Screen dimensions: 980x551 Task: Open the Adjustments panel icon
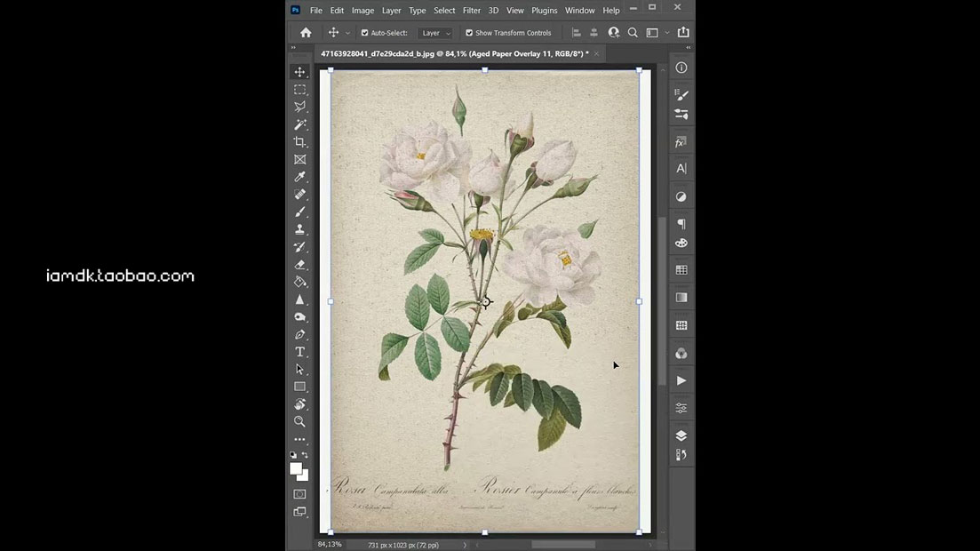click(681, 196)
